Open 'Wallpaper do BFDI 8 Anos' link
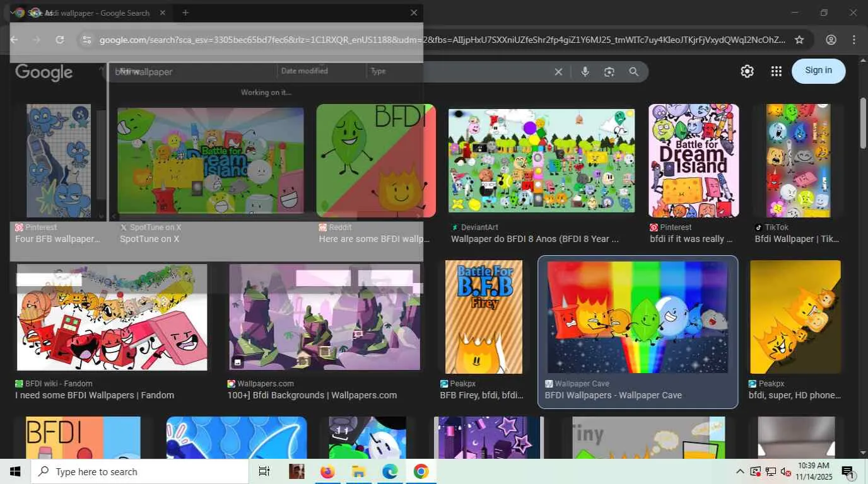 (535, 239)
